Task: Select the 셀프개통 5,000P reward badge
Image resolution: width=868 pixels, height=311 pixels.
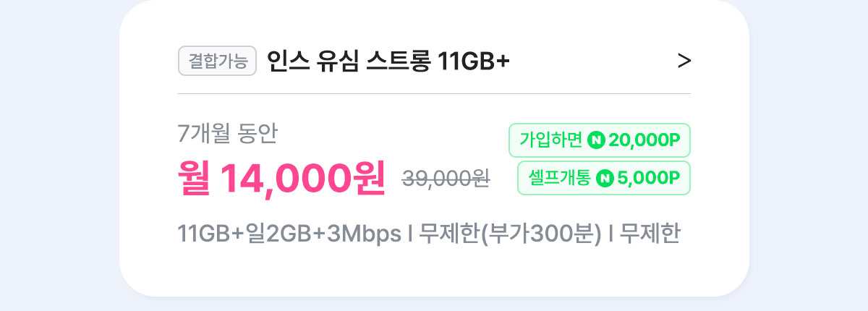Action: click(x=604, y=178)
